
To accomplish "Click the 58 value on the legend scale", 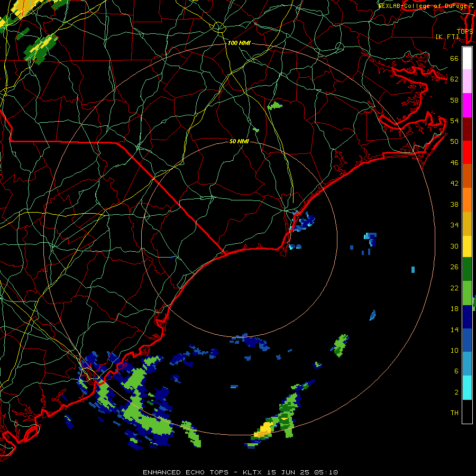I will pyautogui.click(x=454, y=100).
